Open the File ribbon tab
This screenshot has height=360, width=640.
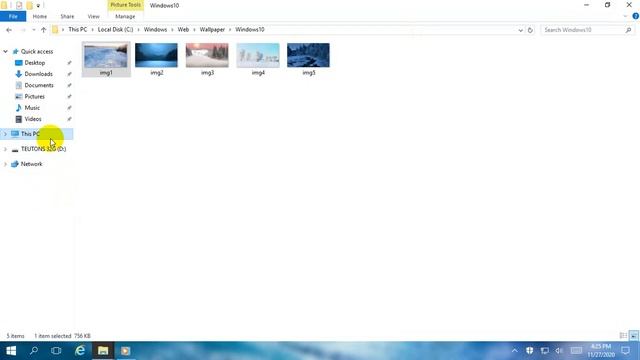(x=13, y=16)
